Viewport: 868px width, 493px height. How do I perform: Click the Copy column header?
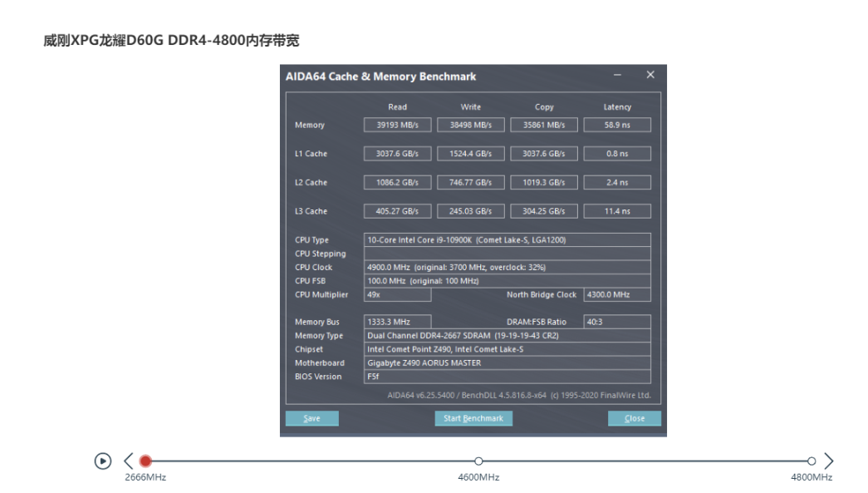tap(543, 107)
